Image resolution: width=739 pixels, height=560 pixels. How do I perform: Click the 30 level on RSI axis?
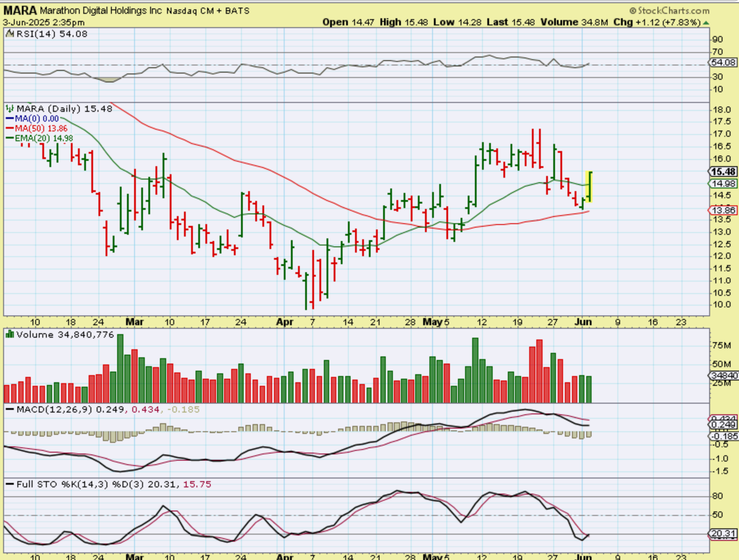click(718, 77)
